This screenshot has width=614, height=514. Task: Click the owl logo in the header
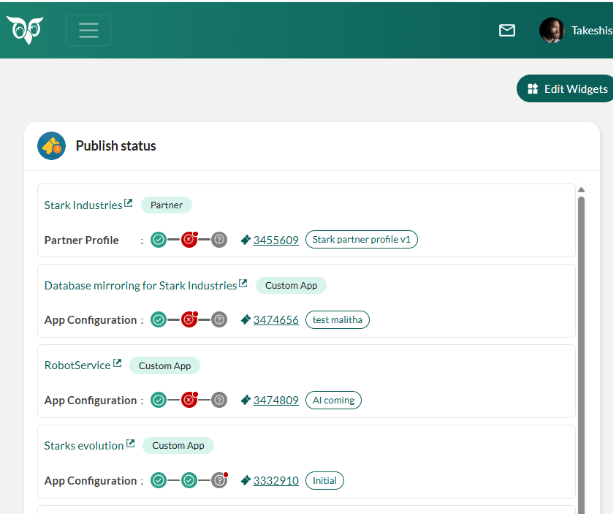(x=25, y=30)
